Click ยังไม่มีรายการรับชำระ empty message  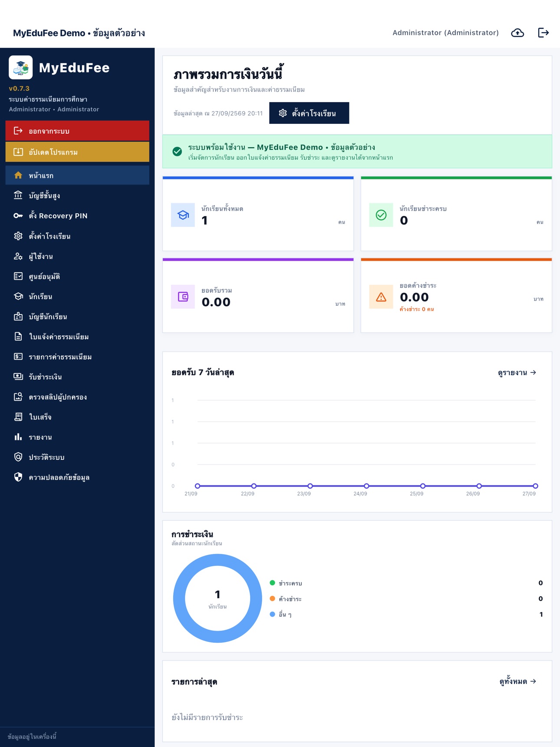pyautogui.click(x=207, y=717)
